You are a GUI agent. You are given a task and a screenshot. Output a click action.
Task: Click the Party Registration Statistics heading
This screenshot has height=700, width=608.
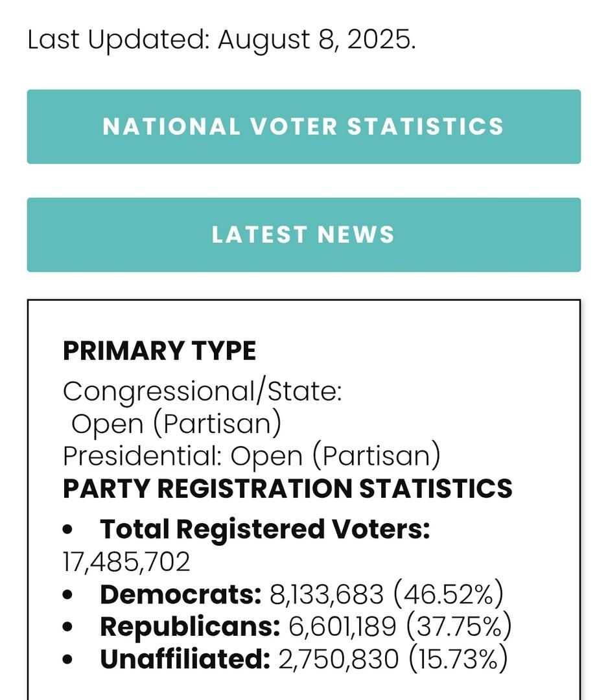(x=287, y=488)
